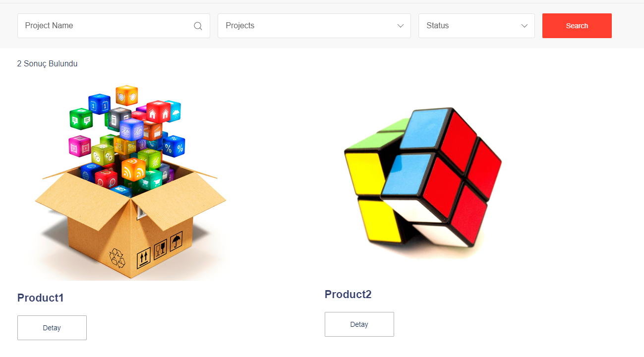Click the Product2 title link
The image size is (644, 357).
click(x=348, y=294)
